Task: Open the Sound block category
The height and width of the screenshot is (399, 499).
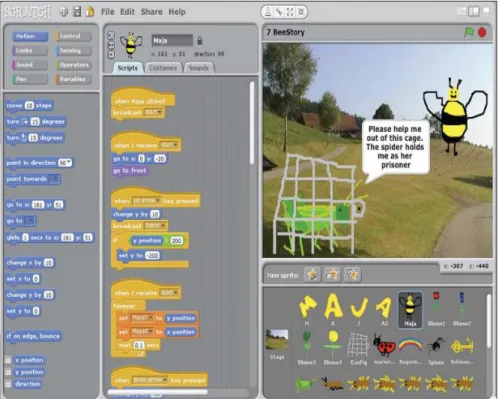Action: (30, 65)
